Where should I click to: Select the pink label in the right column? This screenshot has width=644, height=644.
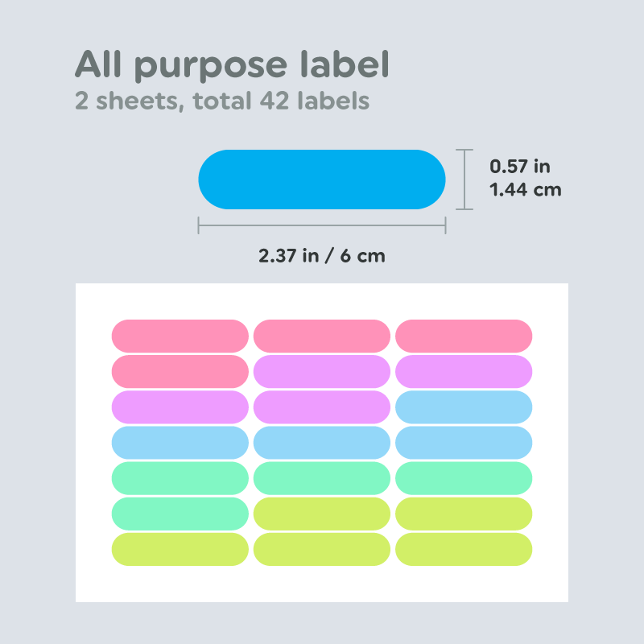tap(464, 336)
